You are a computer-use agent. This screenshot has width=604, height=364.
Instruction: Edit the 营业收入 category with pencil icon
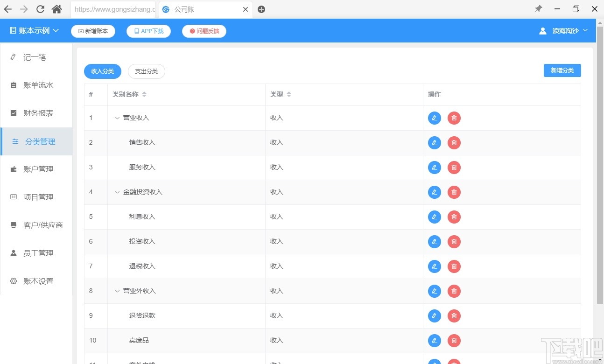tap(434, 118)
